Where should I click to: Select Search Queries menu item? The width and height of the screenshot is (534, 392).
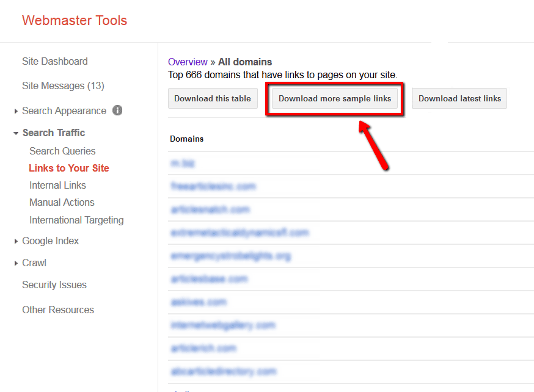click(62, 151)
